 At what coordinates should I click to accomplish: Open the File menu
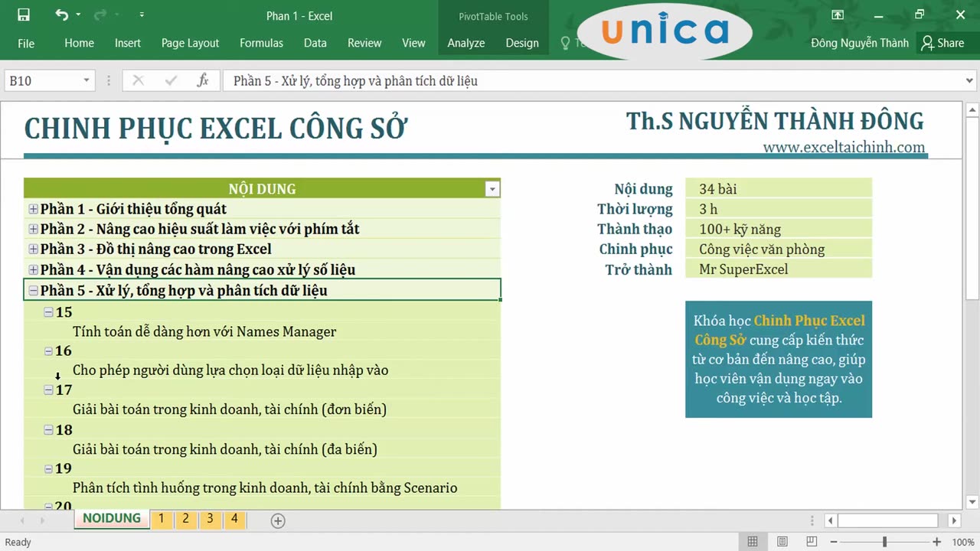[26, 43]
